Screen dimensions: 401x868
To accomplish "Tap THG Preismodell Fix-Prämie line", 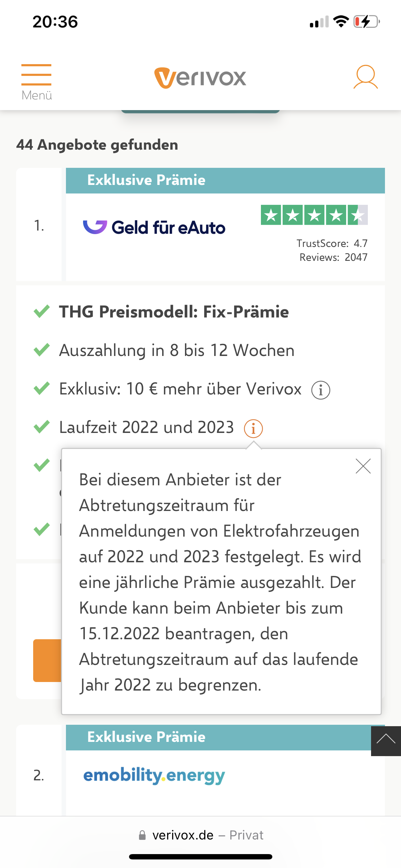I will click(174, 312).
